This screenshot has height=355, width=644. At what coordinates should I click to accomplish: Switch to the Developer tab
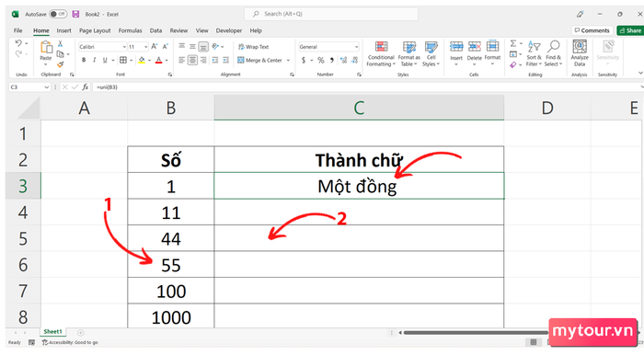[x=229, y=30]
